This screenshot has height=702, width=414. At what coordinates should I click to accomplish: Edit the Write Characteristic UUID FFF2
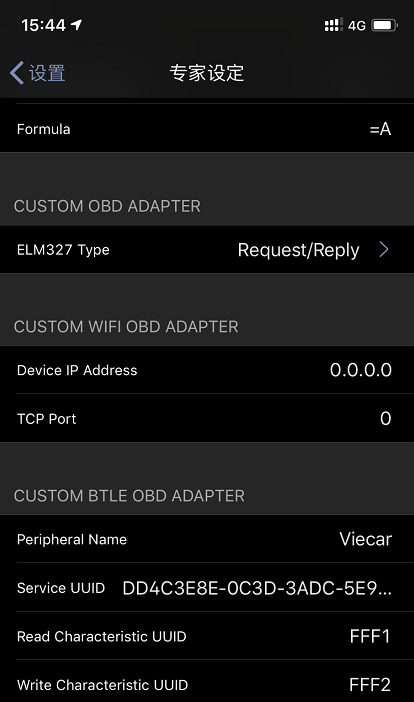(370, 685)
